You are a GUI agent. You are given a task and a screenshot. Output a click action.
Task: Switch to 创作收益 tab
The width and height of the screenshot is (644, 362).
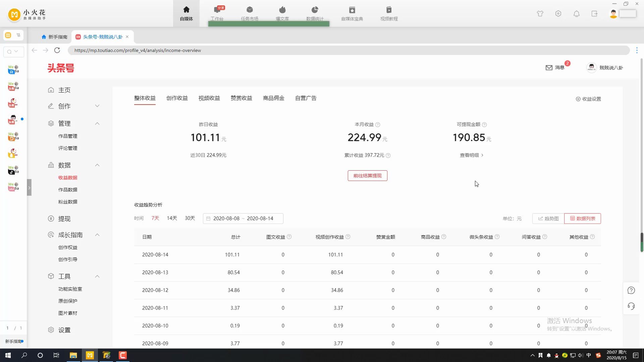[x=177, y=98]
